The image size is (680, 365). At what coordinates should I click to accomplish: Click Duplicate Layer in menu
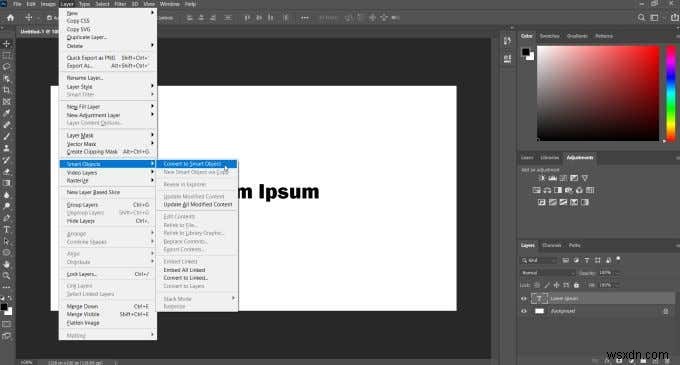(108, 37)
